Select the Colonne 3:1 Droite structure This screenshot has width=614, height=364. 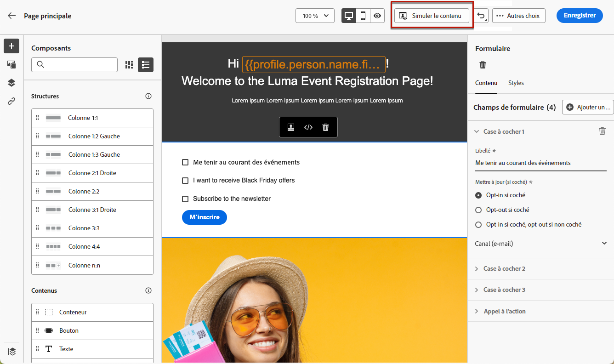tap(92, 210)
